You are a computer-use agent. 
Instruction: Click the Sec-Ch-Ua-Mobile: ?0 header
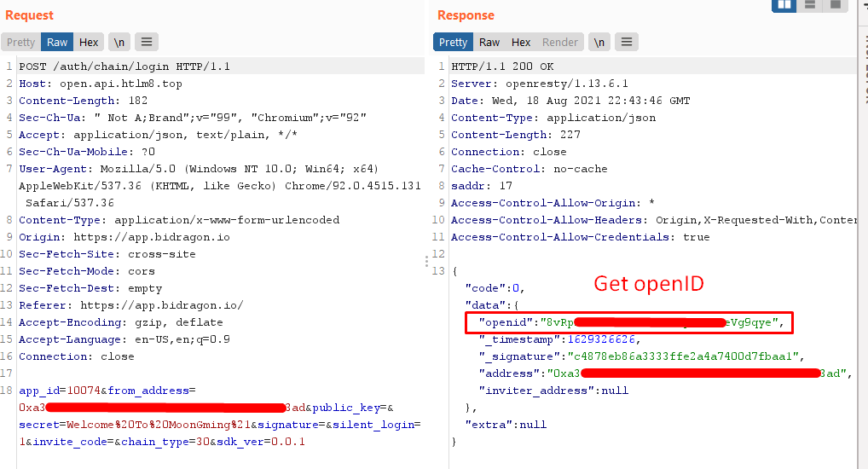point(87,152)
